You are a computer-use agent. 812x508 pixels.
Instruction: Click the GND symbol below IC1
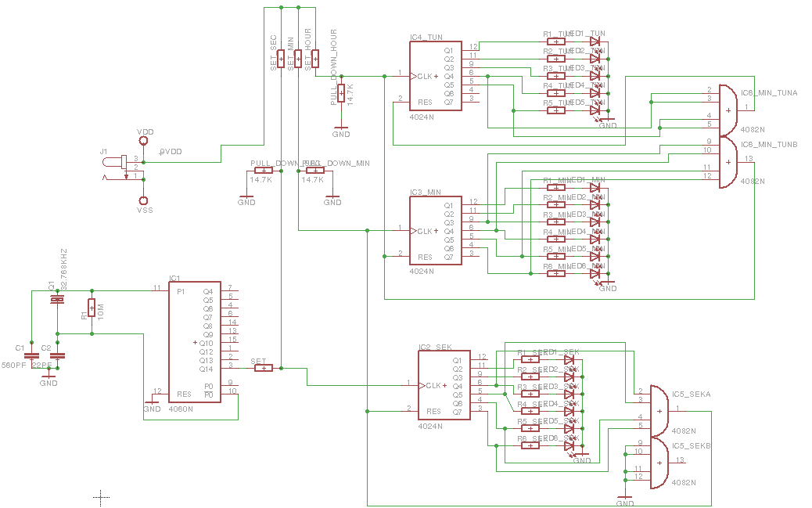pos(153,402)
